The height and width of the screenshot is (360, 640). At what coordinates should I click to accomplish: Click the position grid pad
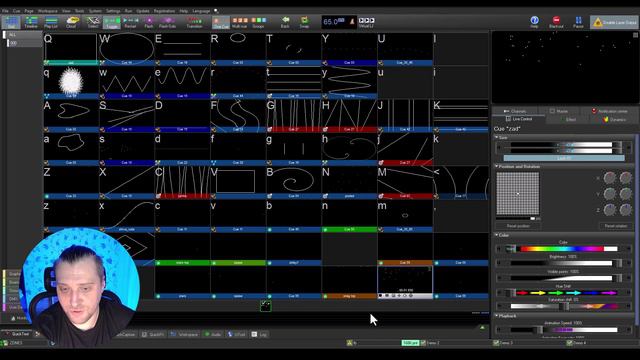(x=518, y=193)
